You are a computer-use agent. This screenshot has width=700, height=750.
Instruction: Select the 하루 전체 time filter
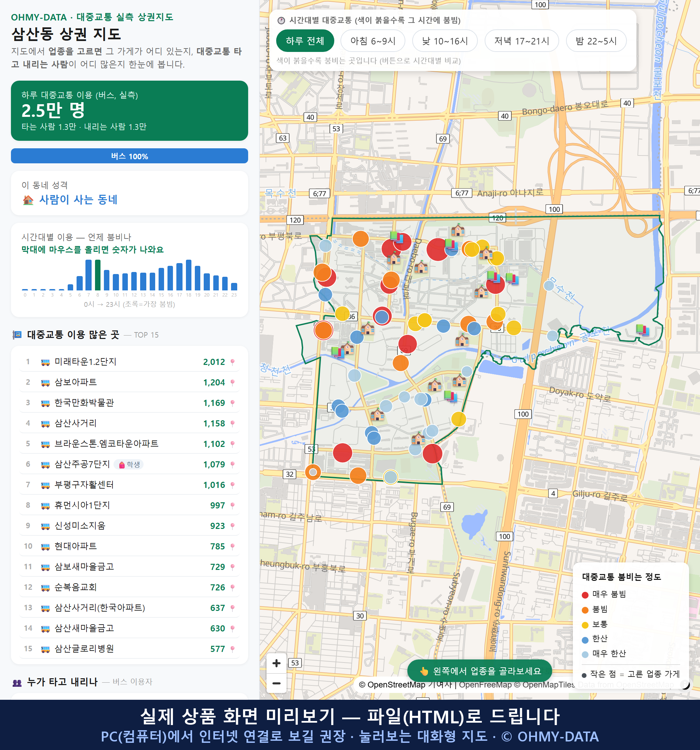pyautogui.click(x=305, y=41)
